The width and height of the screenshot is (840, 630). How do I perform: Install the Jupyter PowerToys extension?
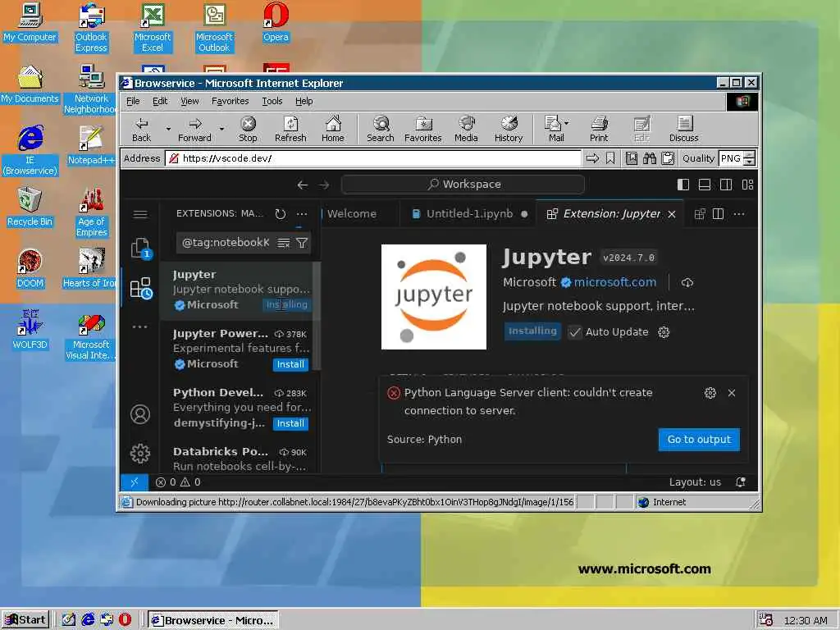pos(290,364)
